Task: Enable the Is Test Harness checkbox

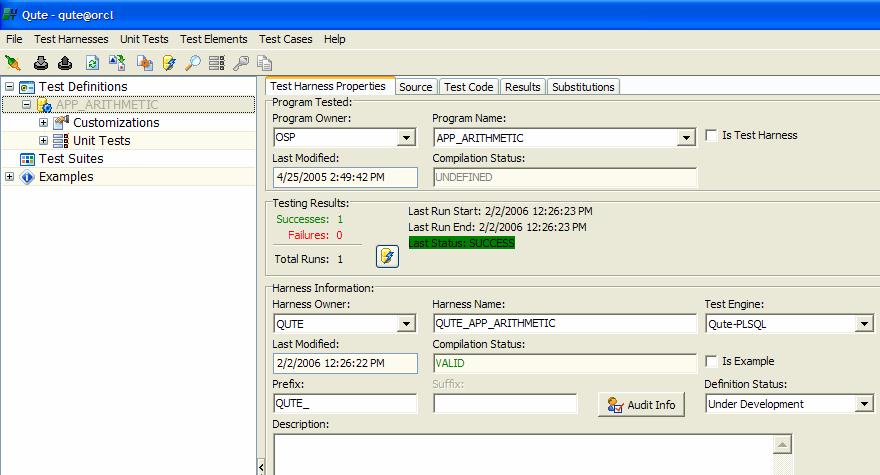Action: (712, 136)
